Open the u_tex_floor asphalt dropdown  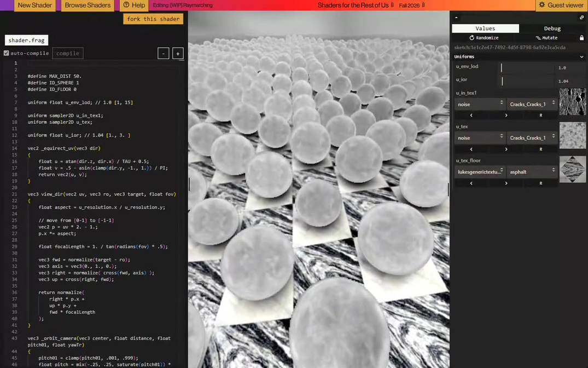[532, 171]
